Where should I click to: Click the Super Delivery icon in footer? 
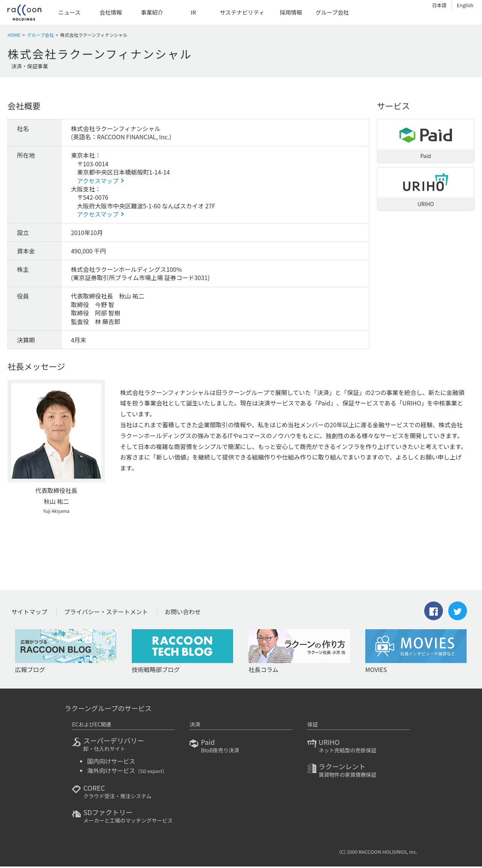77,742
